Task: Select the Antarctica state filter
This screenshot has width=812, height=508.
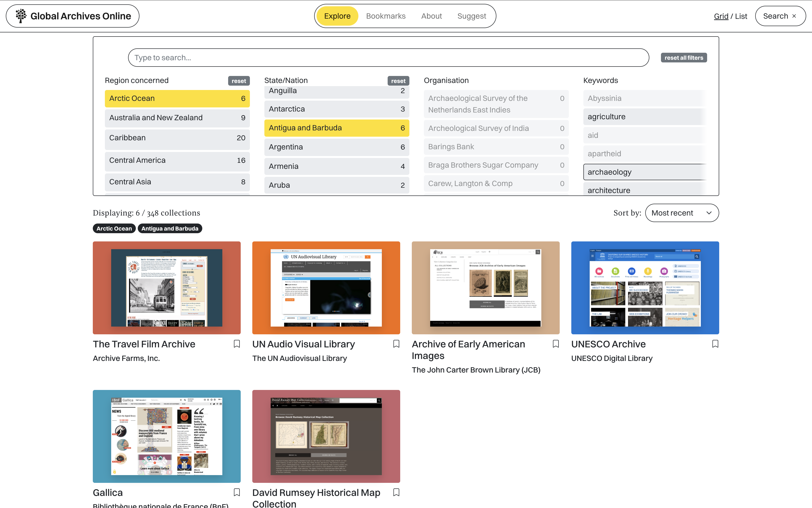Action: click(337, 109)
